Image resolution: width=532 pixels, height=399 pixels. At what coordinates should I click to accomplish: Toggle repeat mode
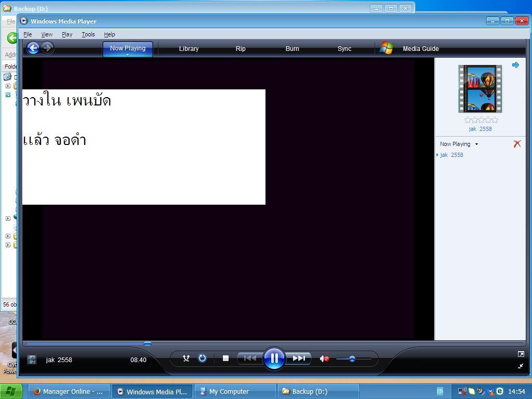tap(202, 358)
